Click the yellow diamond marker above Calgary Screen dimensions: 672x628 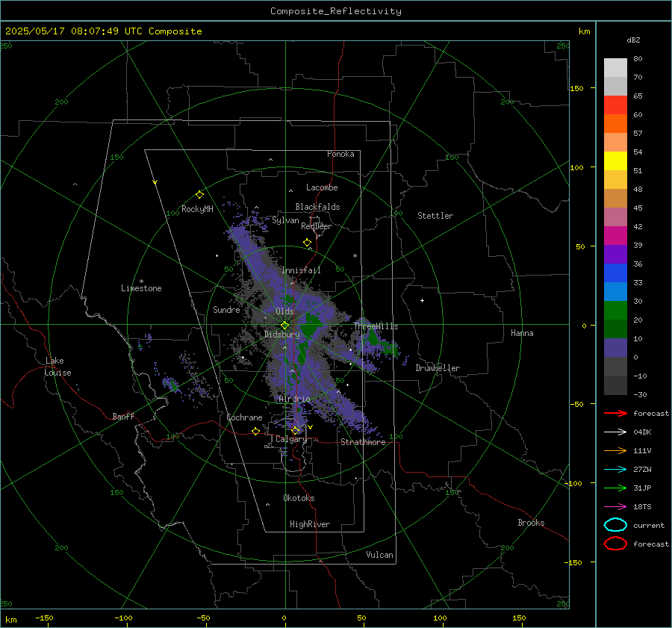point(295,430)
